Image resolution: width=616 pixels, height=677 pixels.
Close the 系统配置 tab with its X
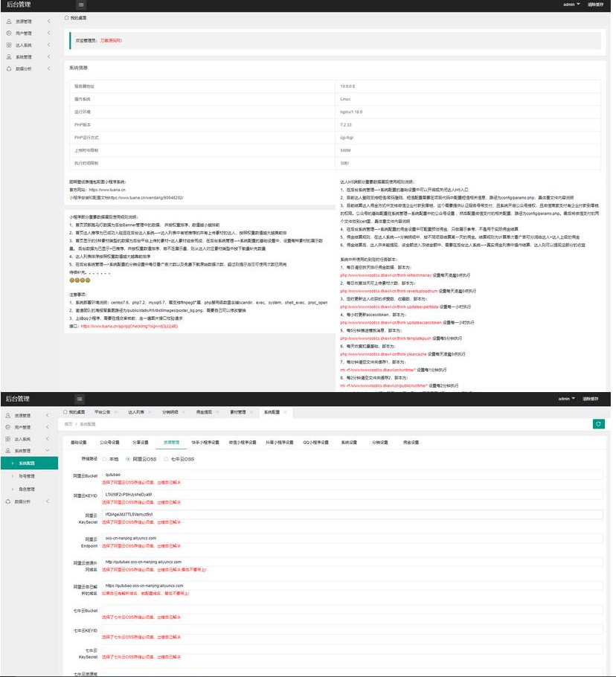tap(286, 412)
